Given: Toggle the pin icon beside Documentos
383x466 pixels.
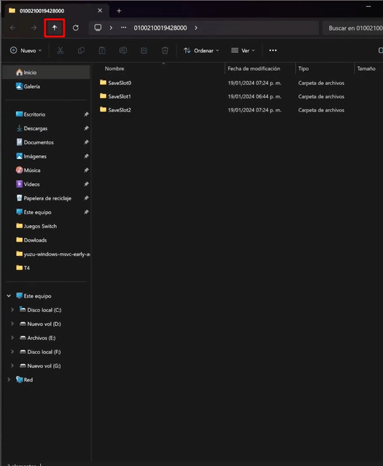Looking at the screenshot, I should coord(86,142).
